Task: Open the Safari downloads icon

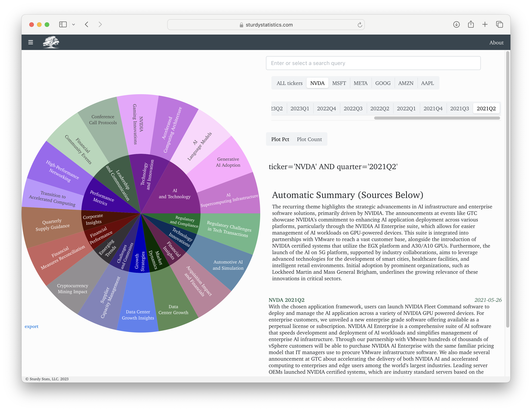Action: pyautogui.click(x=456, y=25)
